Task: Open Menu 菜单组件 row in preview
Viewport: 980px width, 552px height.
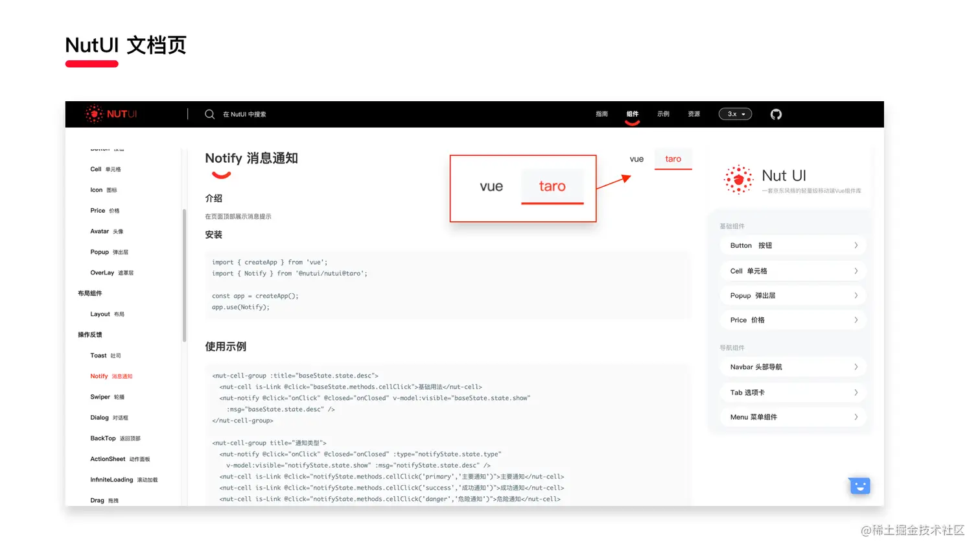Action: point(793,417)
